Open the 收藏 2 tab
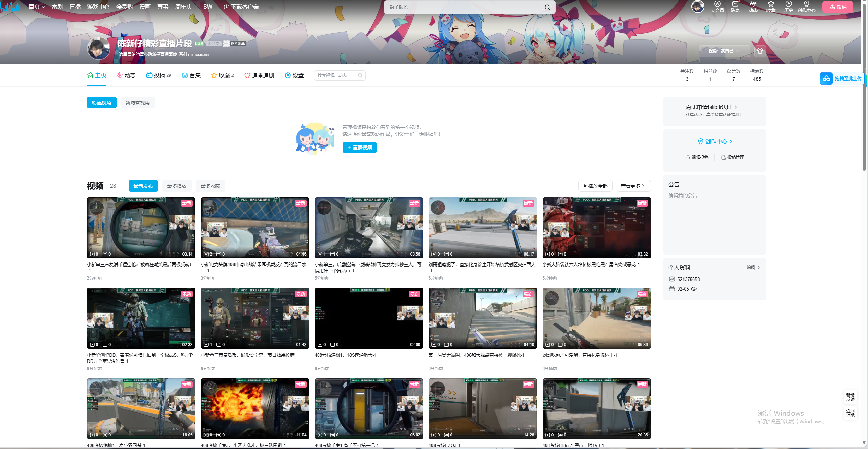 [222, 75]
